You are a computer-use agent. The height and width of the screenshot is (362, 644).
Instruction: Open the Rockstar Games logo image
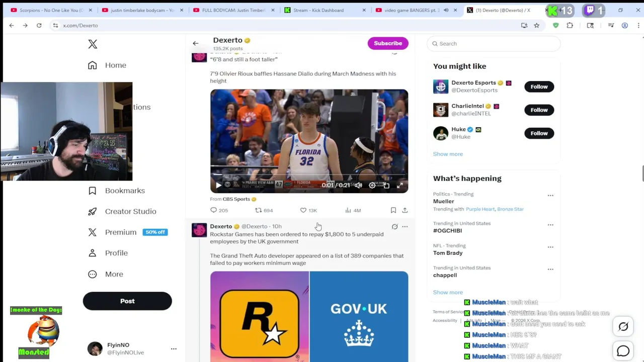260,317
